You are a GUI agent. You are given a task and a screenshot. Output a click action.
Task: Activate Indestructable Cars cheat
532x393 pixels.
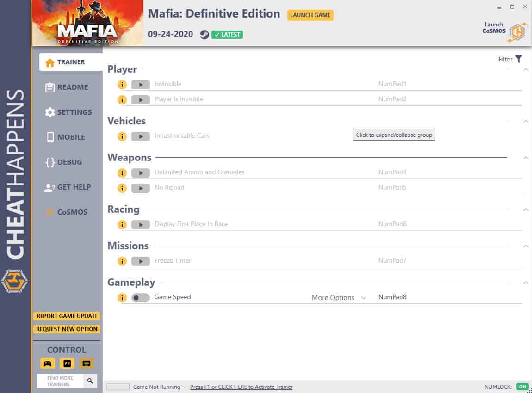pyautogui.click(x=141, y=136)
